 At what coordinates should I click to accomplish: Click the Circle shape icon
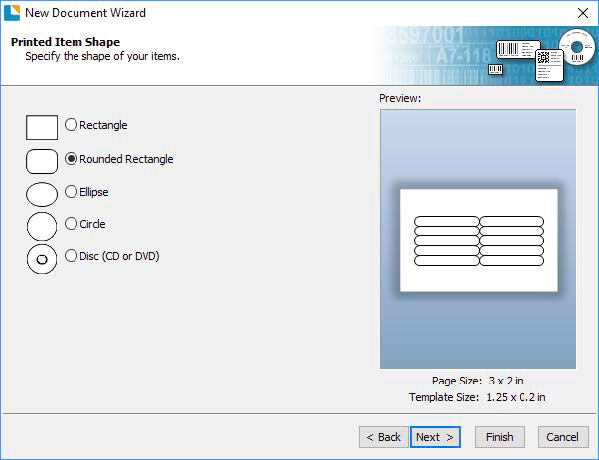42,227
